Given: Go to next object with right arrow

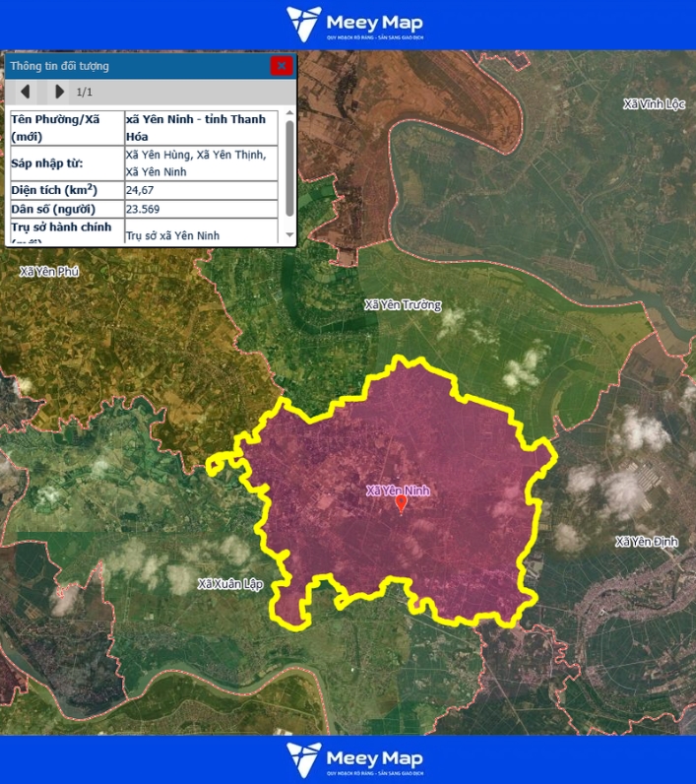Looking at the screenshot, I should [59, 92].
